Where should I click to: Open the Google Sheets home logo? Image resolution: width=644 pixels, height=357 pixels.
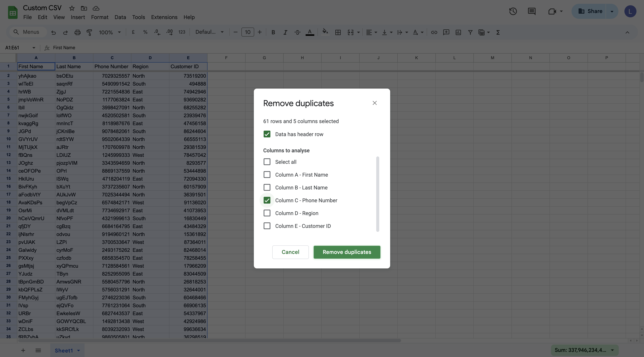tap(13, 12)
